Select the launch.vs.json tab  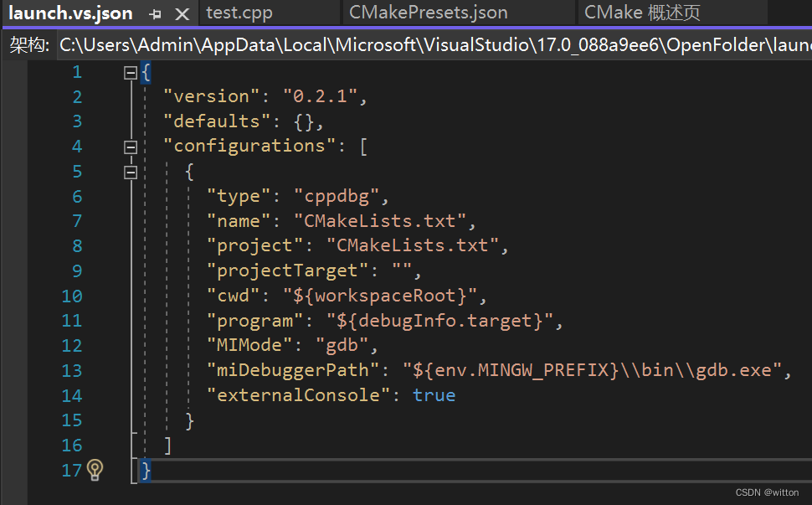[71, 13]
